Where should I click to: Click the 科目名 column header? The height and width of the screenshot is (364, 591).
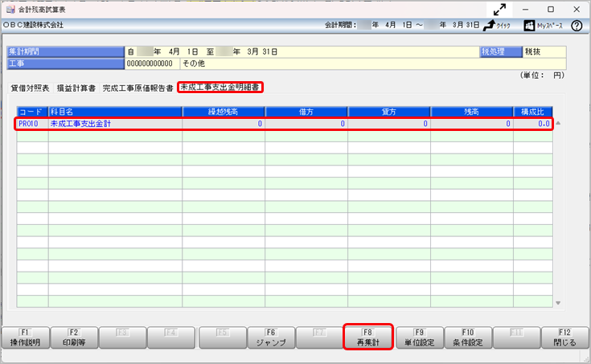pos(115,112)
